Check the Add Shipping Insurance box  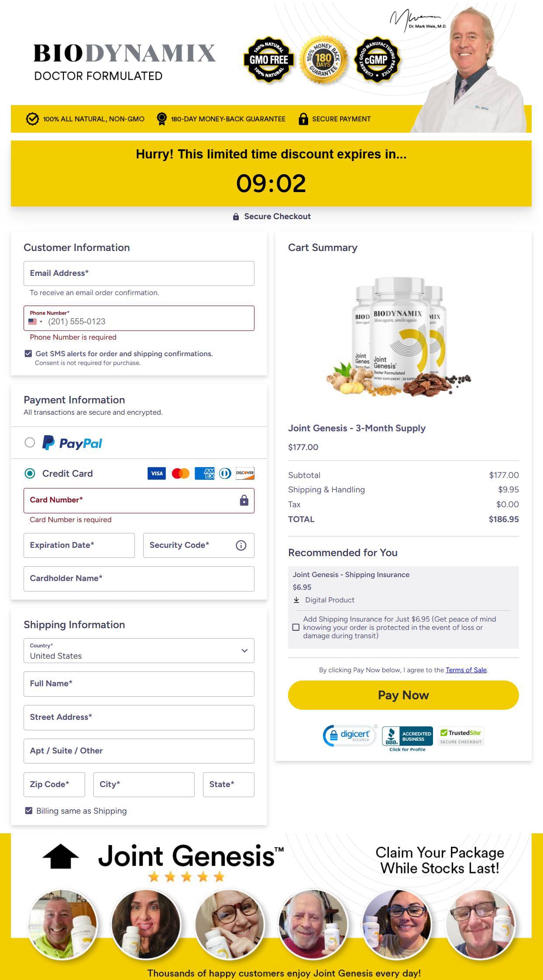296,627
